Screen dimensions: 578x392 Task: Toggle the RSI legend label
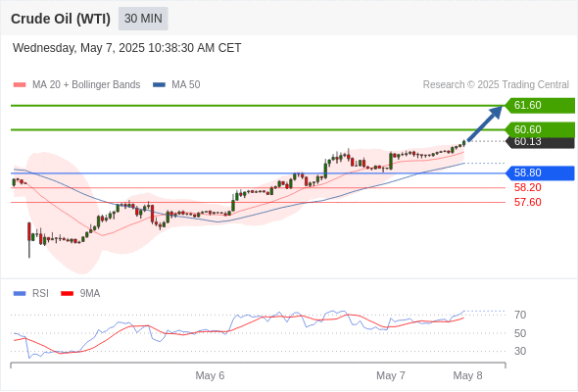pos(40,294)
